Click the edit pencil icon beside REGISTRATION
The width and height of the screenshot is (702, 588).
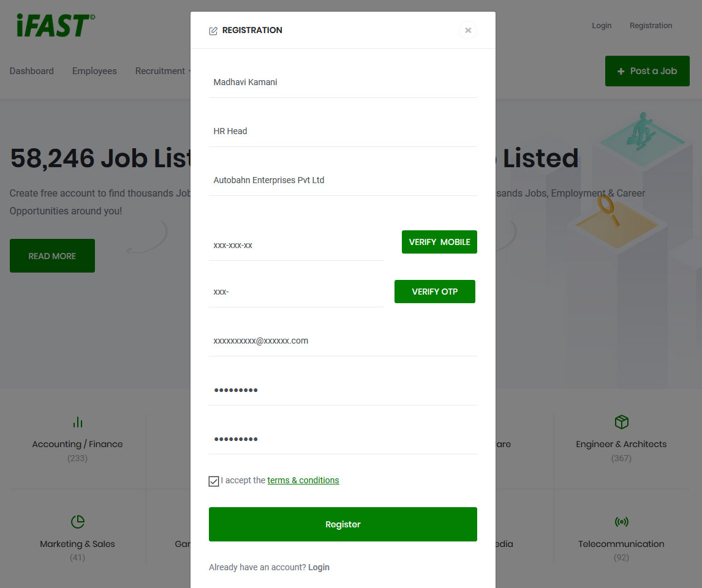pos(213,31)
